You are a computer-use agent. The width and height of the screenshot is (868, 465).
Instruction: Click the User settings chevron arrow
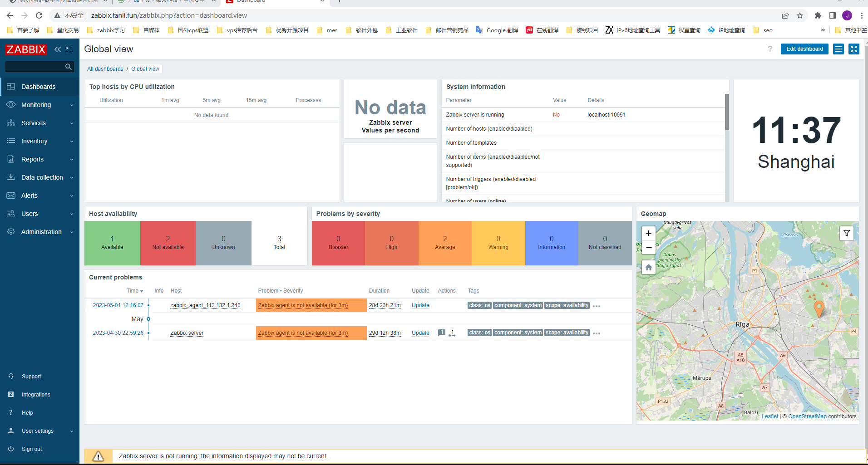pyautogui.click(x=72, y=431)
